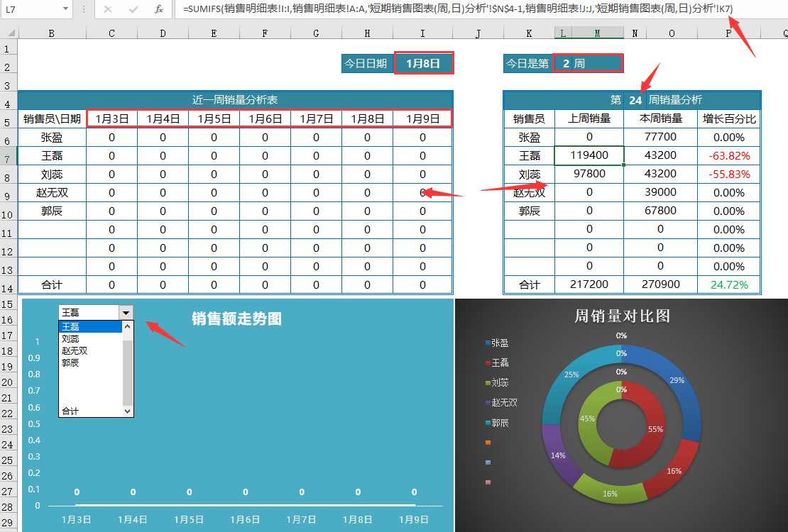Select the 今日日期 label cell
The height and width of the screenshot is (532, 788).
pyautogui.click(x=366, y=63)
